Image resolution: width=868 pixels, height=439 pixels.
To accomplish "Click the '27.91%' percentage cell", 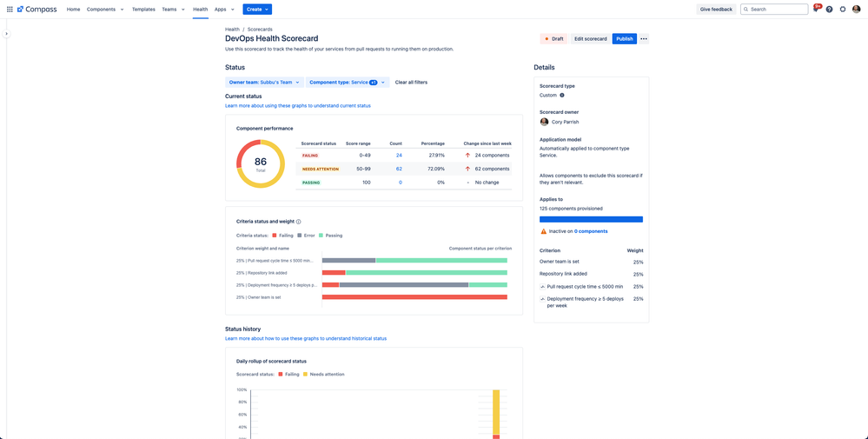I will click(x=437, y=156).
